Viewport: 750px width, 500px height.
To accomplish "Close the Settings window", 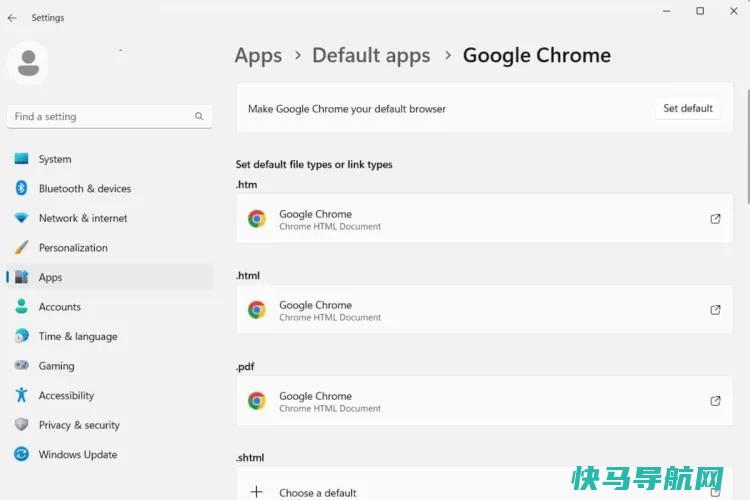I will [733, 11].
